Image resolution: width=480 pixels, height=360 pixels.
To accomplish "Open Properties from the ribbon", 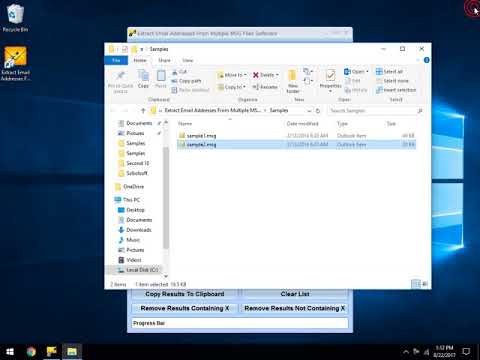I will (330, 80).
